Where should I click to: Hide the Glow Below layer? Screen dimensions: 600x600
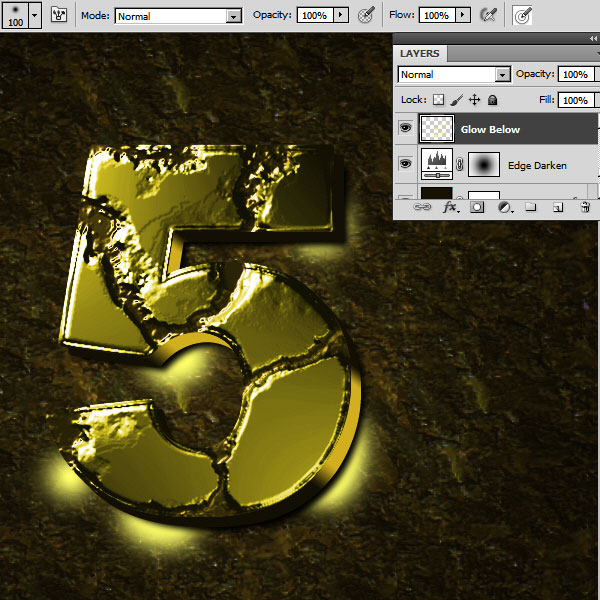coord(406,129)
